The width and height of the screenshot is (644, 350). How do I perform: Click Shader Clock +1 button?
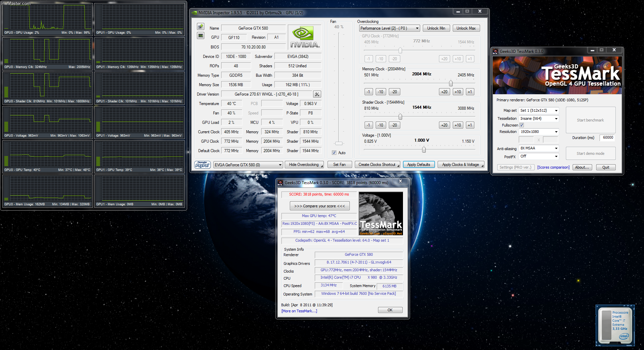pos(470,125)
